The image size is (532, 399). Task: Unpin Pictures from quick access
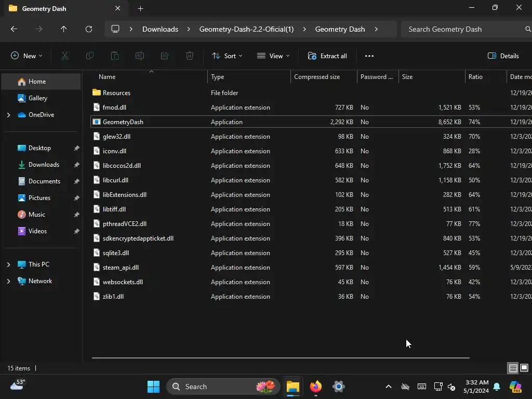(x=77, y=198)
